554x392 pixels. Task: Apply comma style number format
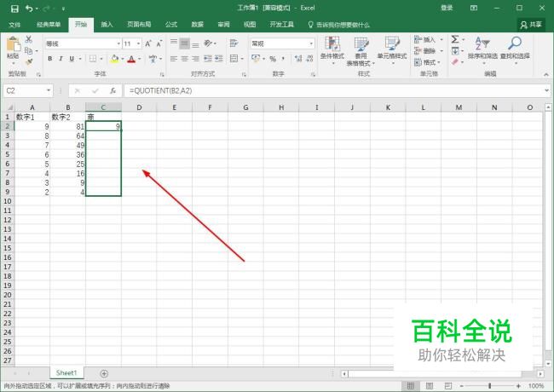pyautogui.click(x=283, y=59)
